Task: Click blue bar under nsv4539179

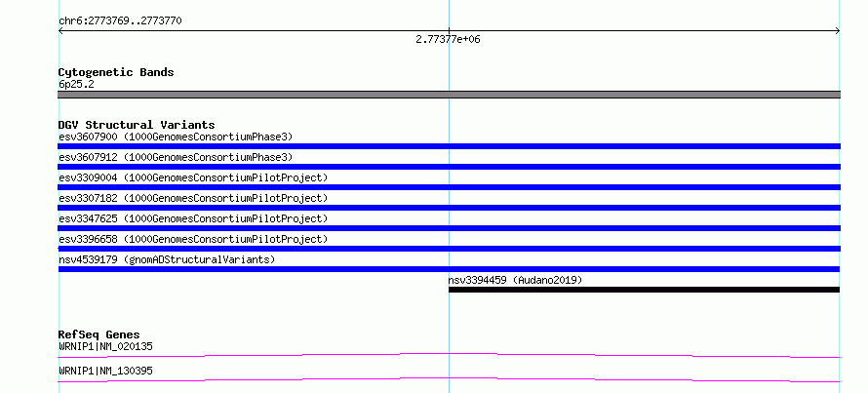Action: pyautogui.click(x=449, y=269)
